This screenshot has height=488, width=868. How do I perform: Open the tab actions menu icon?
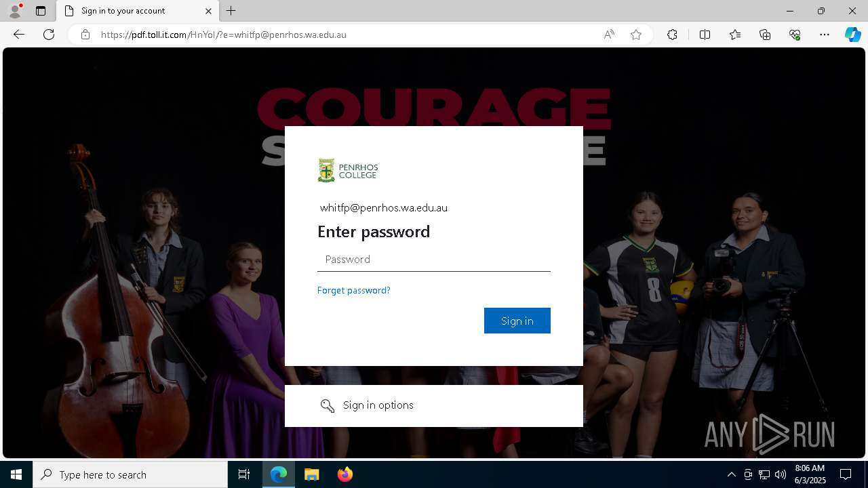41,11
